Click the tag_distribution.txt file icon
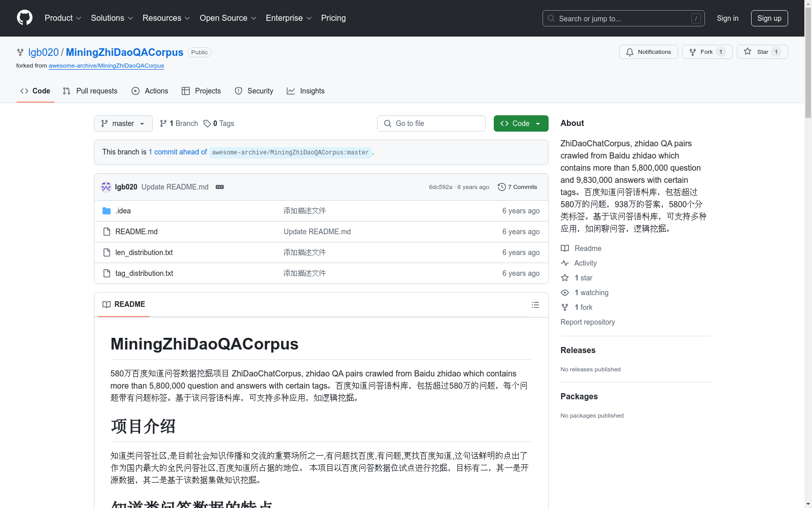 click(107, 273)
